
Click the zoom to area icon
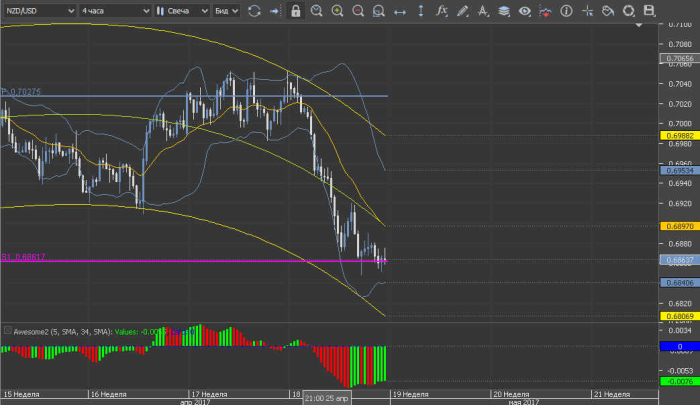(x=379, y=11)
